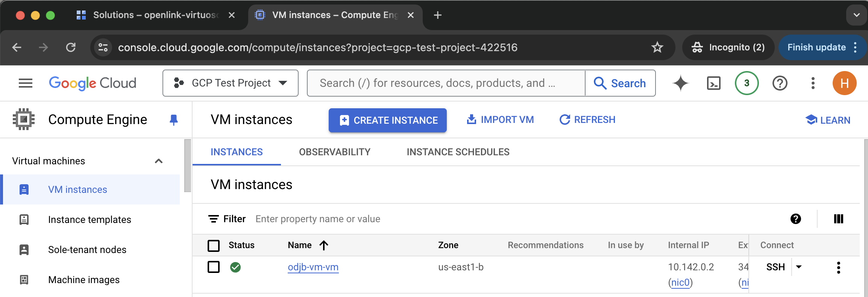Open the browser tab list chevron
Screen dimensions: 868x297
[857, 15]
